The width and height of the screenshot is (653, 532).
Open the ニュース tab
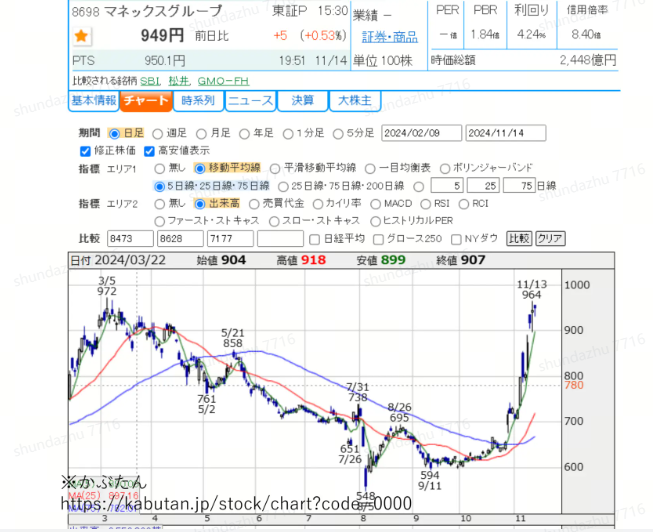point(251,101)
